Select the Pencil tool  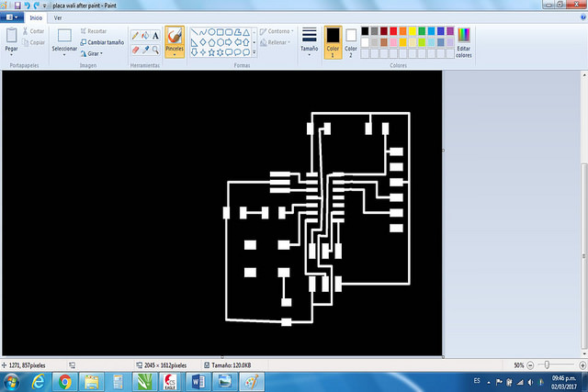(x=135, y=36)
